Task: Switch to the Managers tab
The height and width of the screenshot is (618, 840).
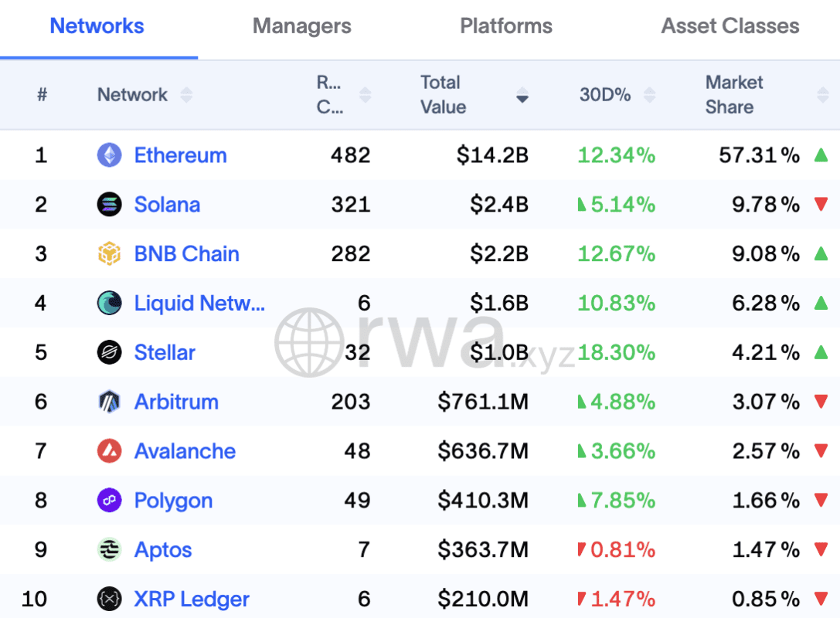Action: point(301,26)
